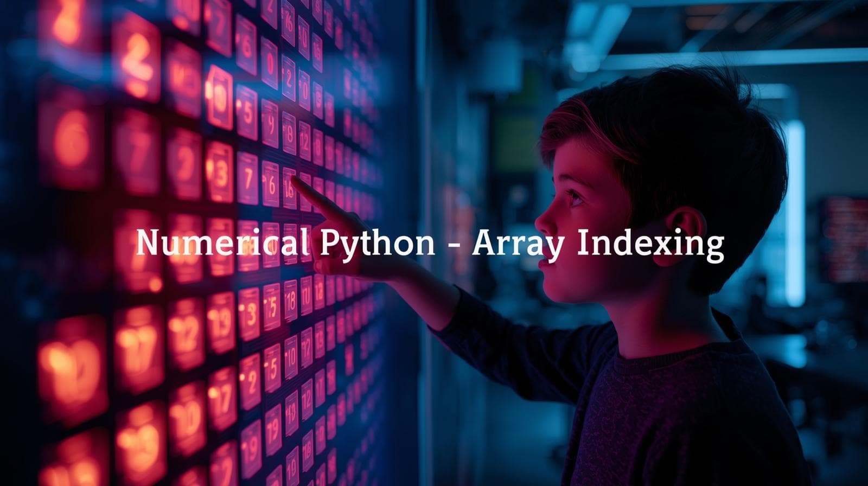Screen dimensions: 868x486
Task: Tap the "5" tile right of the outlined "10" tile
Action: (247, 112)
